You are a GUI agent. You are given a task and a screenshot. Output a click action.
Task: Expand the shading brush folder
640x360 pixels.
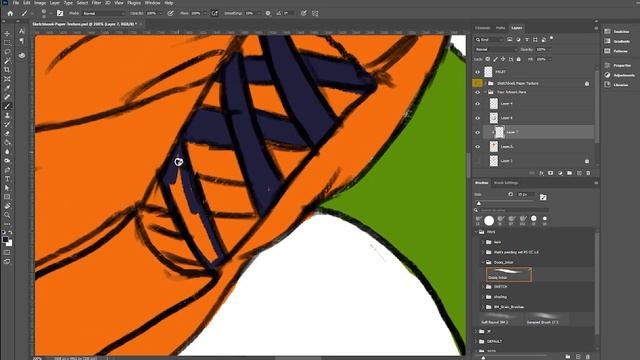[483, 297]
